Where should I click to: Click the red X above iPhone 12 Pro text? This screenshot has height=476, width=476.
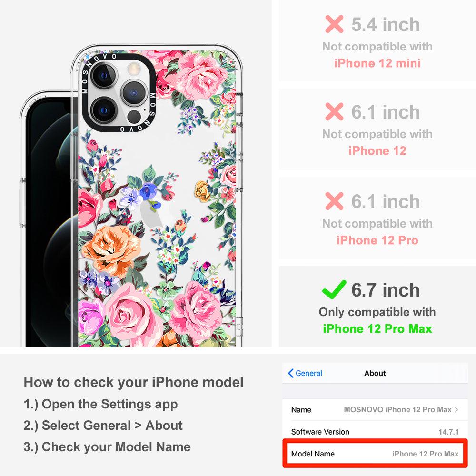coord(334,201)
